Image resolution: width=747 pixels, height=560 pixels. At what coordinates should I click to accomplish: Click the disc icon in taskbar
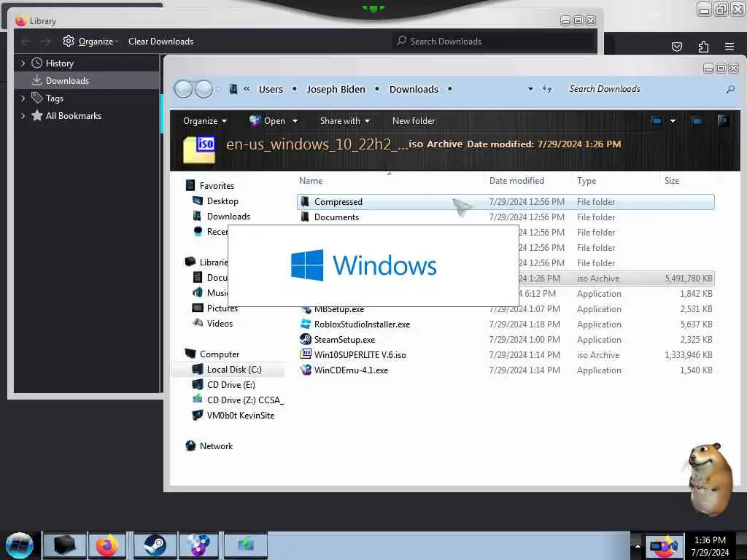(x=198, y=545)
